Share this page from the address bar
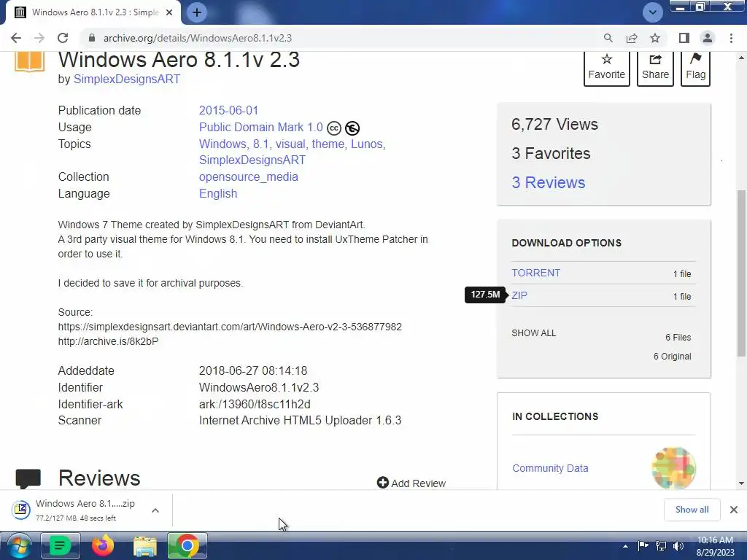 (632, 38)
